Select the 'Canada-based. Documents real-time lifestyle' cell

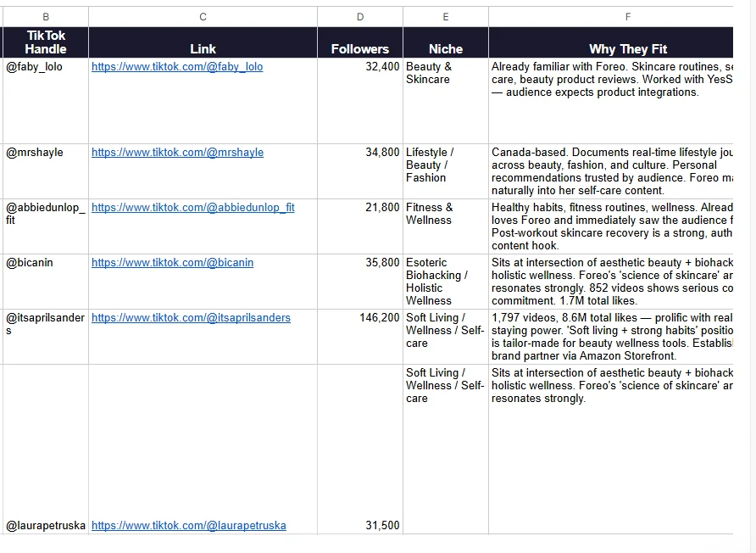point(611,171)
